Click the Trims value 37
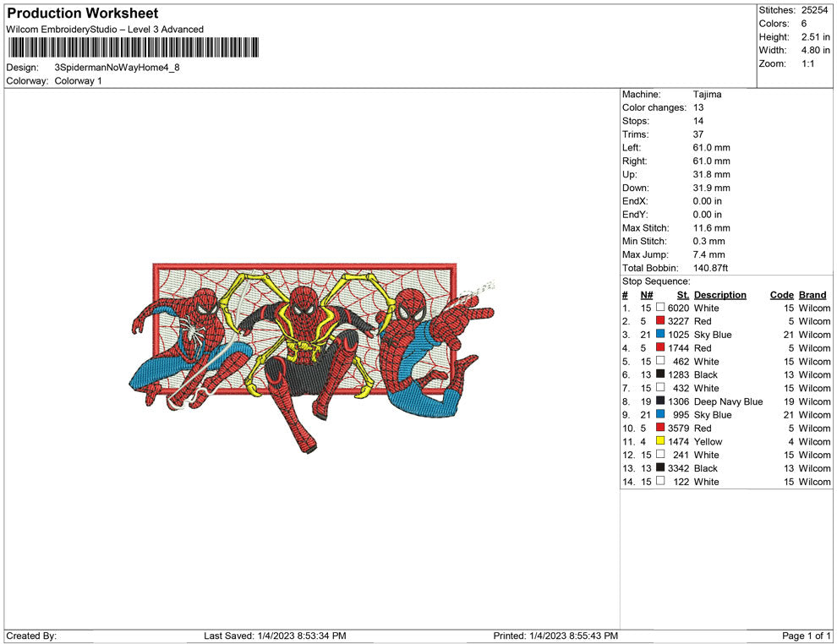The width and height of the screenshot is (837, 644). pyautogui.click(x=698, y=134)
